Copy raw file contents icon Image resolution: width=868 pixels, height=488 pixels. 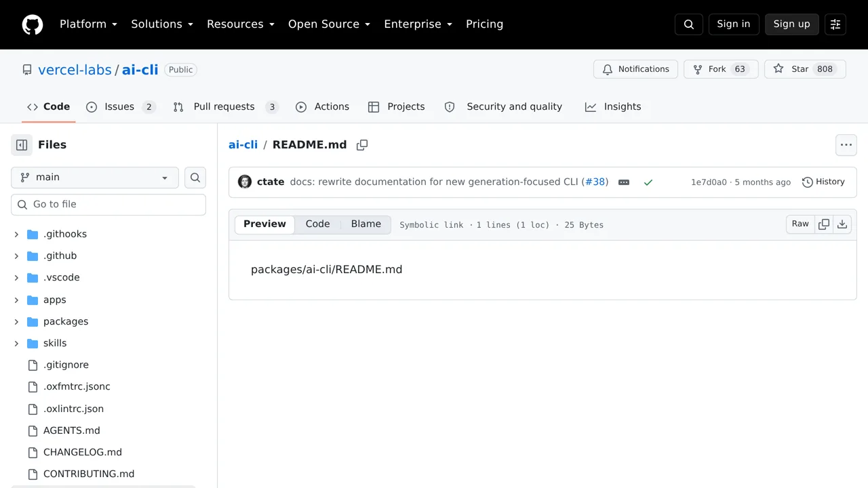[824, 224]
